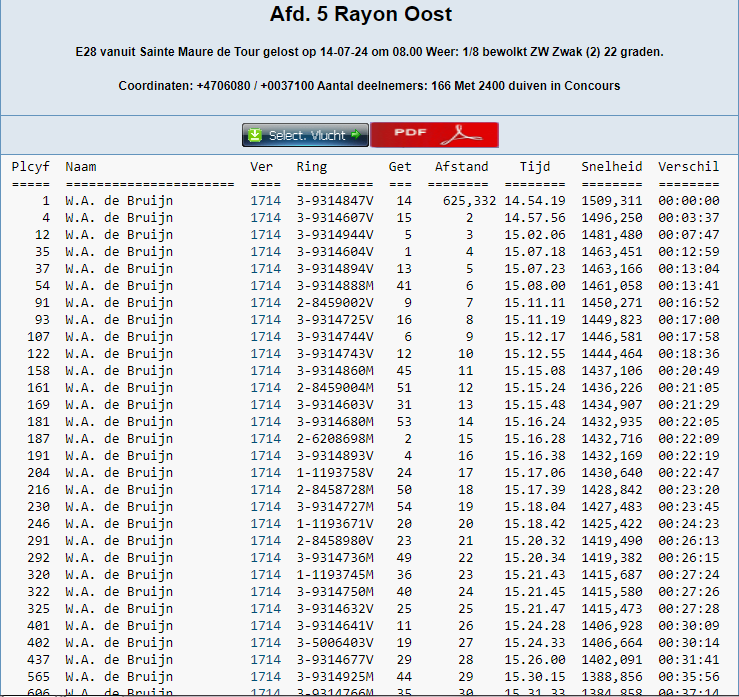This screenshot has width=739, height=697.
Task: Select speed value 1446,581
Action: click(612, 336)
